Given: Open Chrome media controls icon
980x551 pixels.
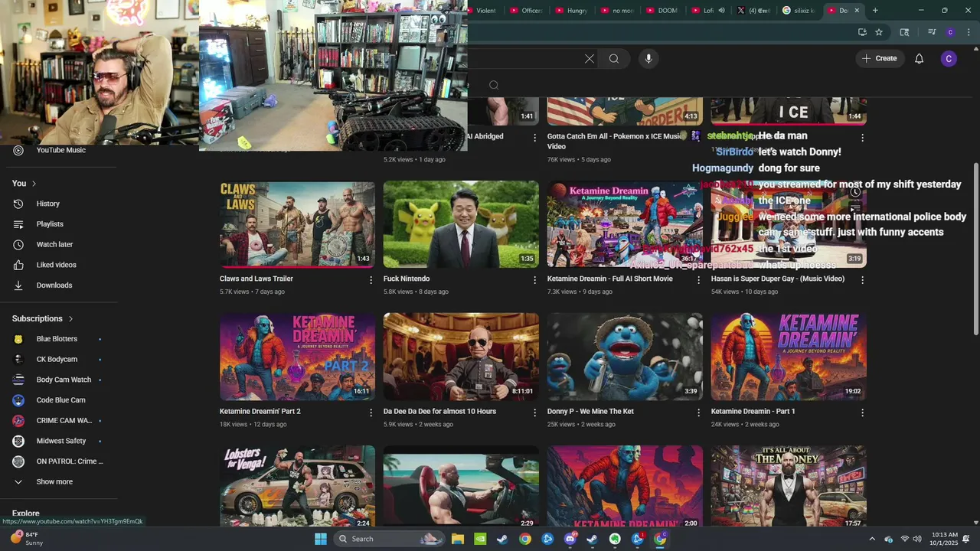Looking at the screenshot, I should click(x=932, y=32).
